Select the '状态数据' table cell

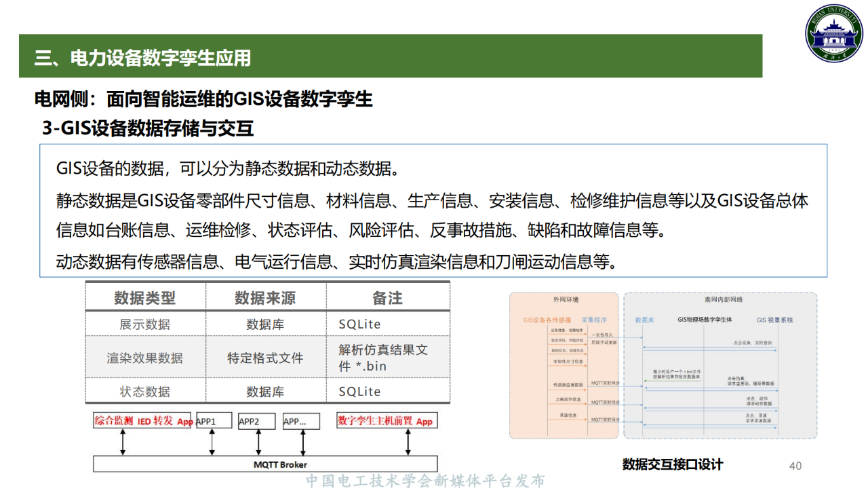(145, 392)
